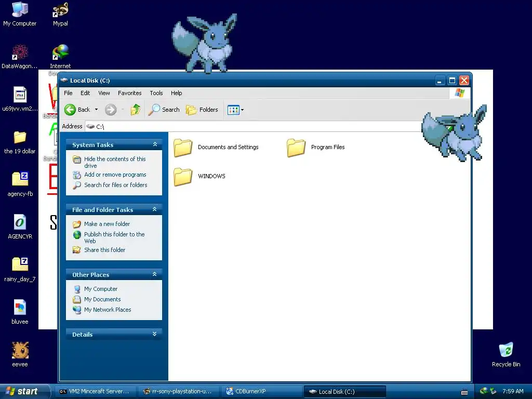Switch to VM2 Minecraft Server taskbar window
The height and width of the screenshot is (399, 532).
click(x=96, y=392)
